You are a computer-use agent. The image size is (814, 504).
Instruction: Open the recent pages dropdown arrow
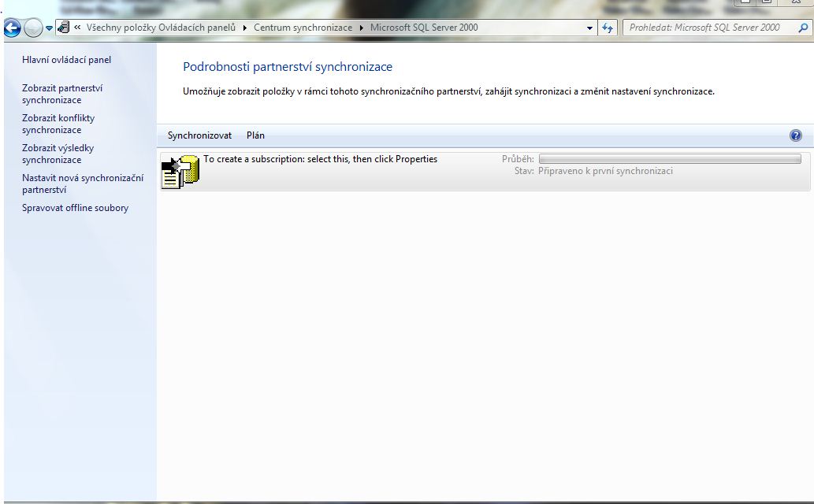[x=49, y=28]
